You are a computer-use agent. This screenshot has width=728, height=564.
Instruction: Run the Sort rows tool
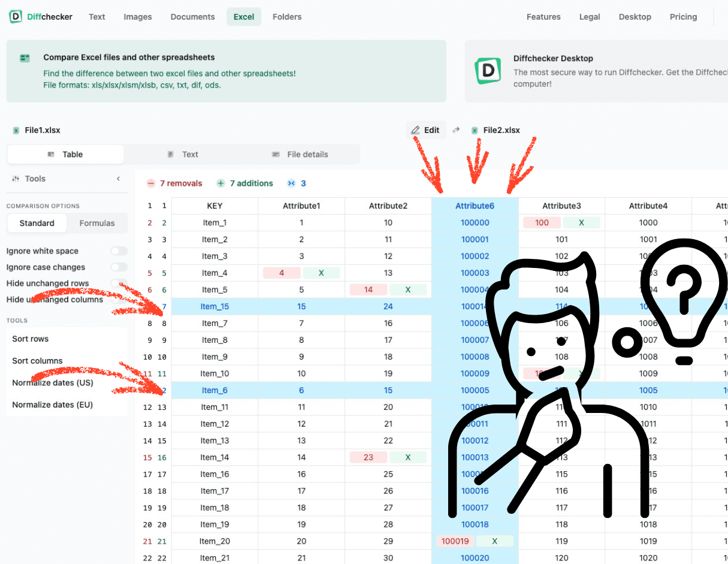coord(30,339)
